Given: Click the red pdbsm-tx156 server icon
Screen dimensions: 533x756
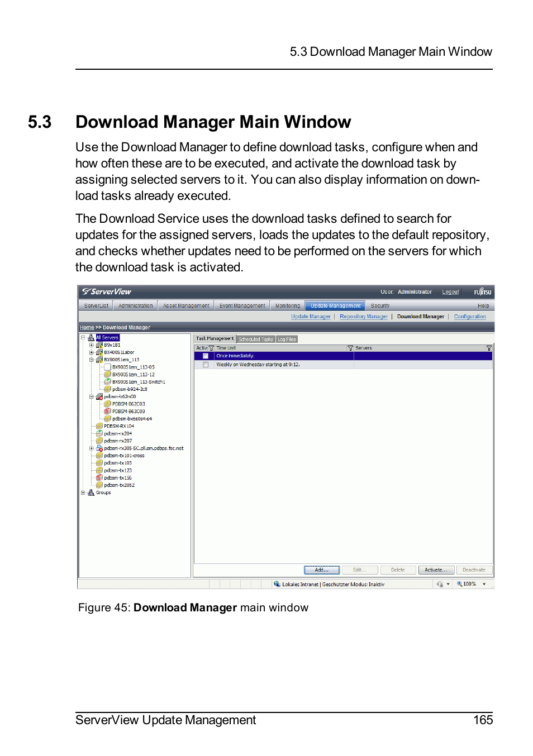Looking at the screenshot, I should [x=99, y=478].
